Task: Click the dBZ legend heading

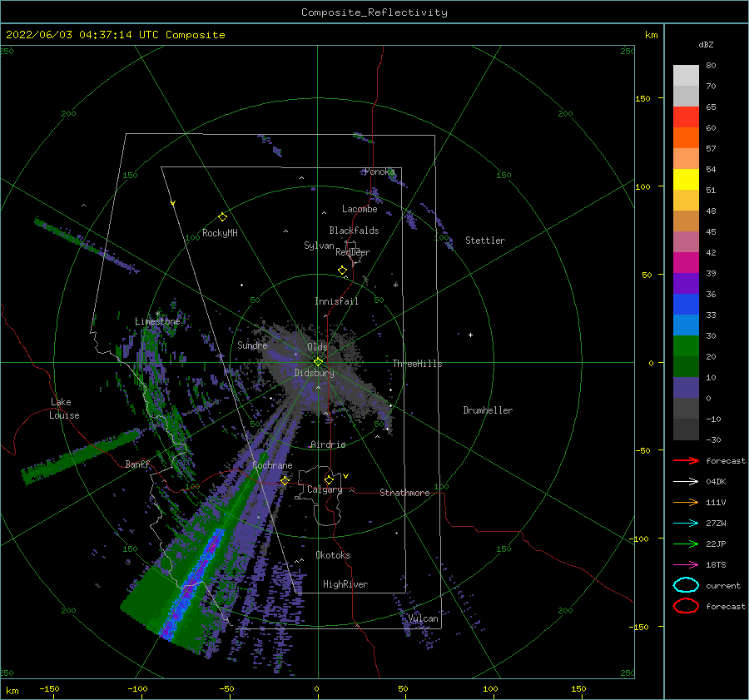Action: point(706,44)
